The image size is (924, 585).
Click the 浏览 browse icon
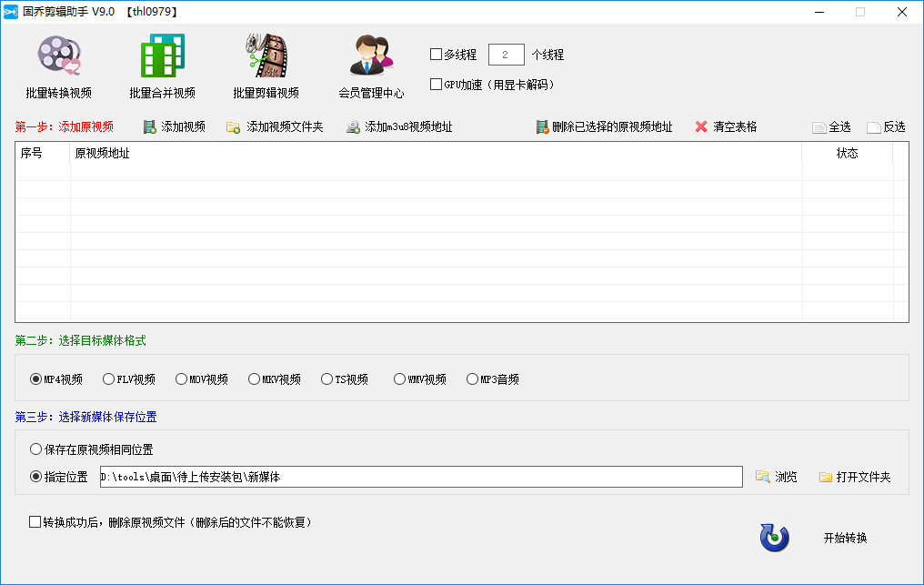tap(762, 477)
